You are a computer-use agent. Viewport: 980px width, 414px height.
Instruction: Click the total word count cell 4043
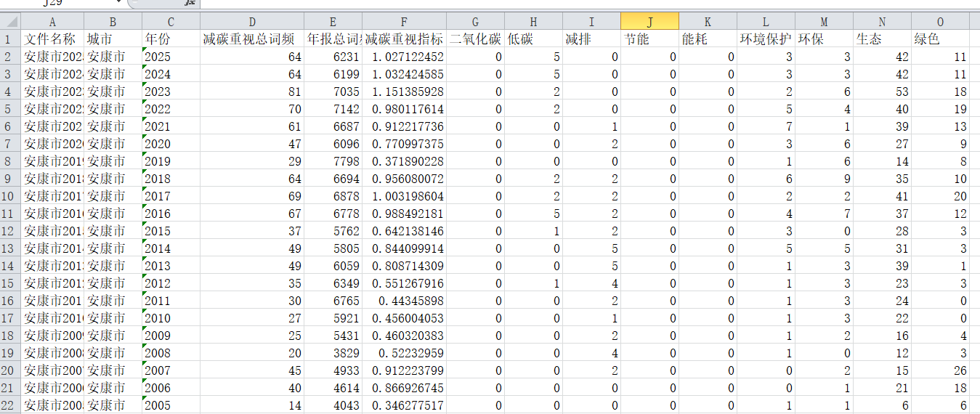pyautogui.click(x=333, y=405)
